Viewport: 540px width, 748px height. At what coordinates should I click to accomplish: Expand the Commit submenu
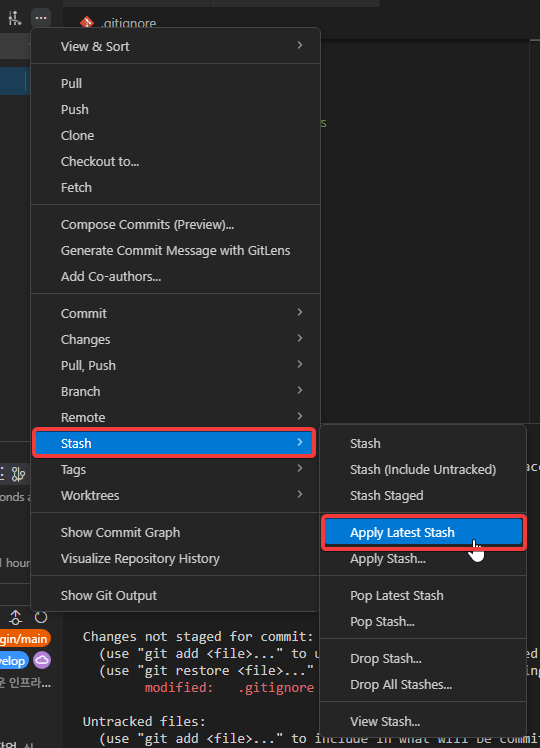(x=175, y=313)
